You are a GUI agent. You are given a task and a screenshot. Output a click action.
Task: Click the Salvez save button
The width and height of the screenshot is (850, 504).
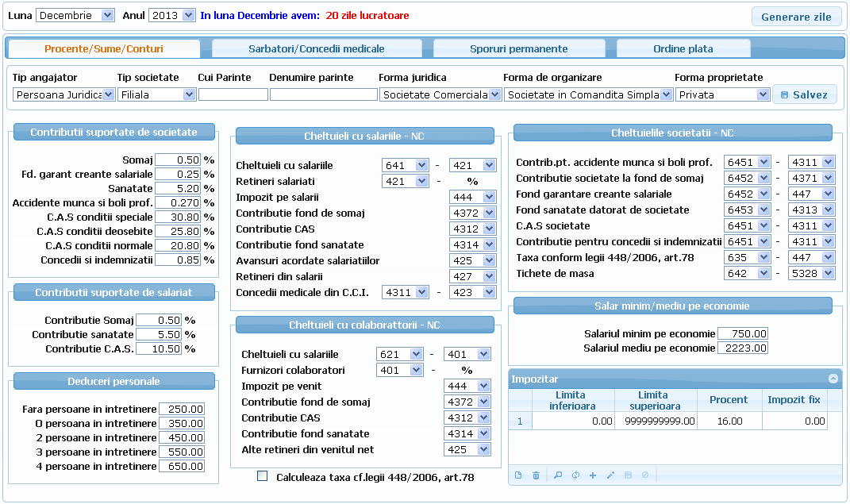(805, 94)
